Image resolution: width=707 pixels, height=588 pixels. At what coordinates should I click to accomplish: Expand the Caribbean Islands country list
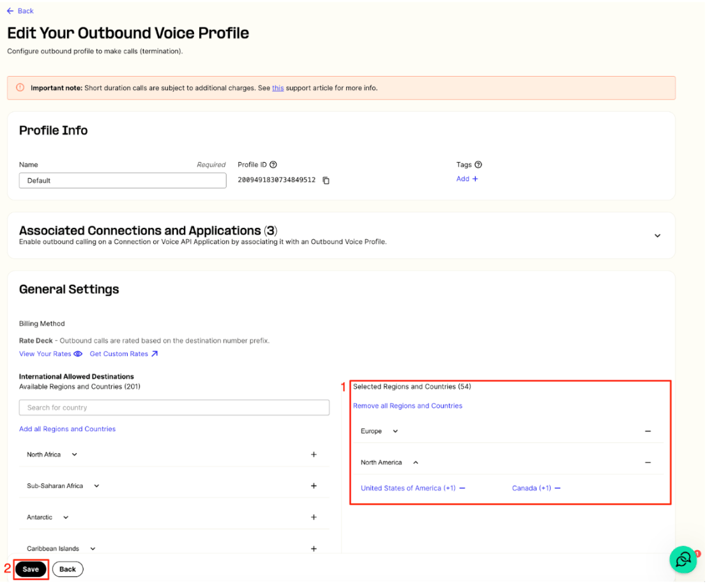click(93, 549)
